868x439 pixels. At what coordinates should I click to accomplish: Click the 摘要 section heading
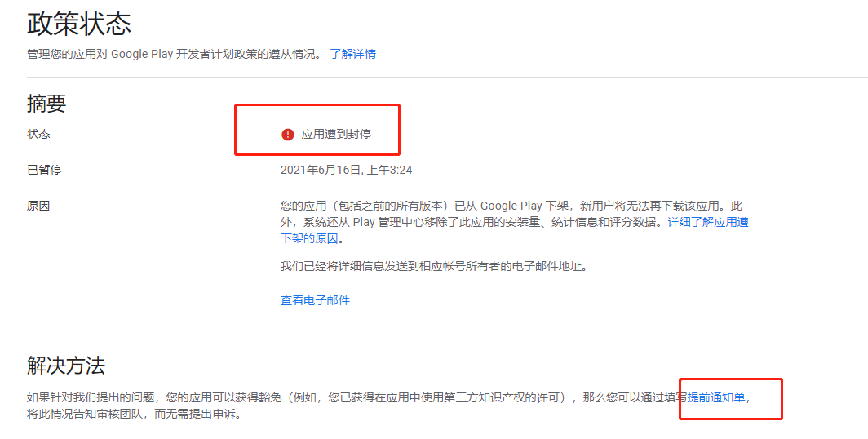(46, 104)
